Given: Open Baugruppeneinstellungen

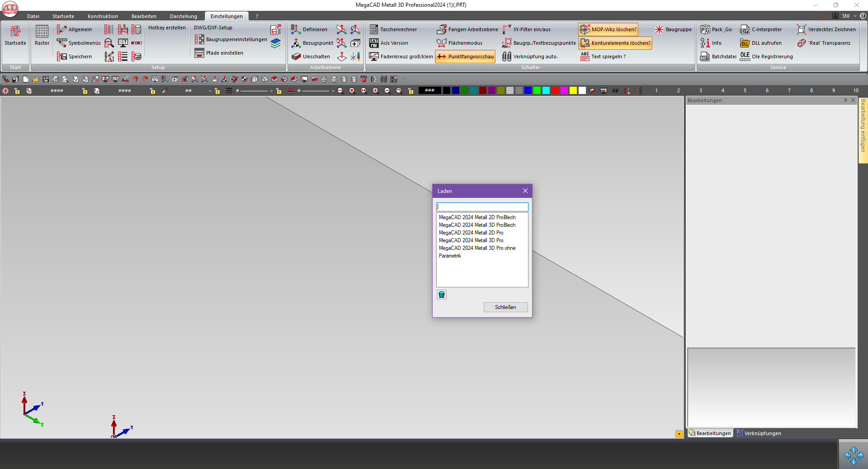Looking at the screenshot, I should coord(231,39).
